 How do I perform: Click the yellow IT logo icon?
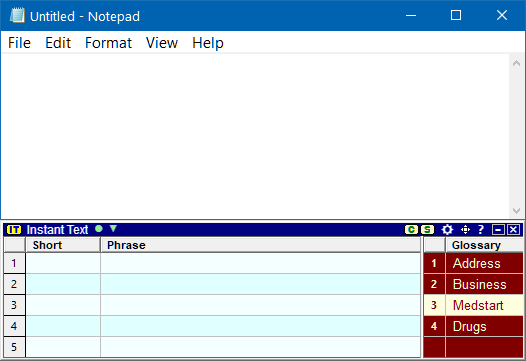pyautogui.click(x=14, y=230)
